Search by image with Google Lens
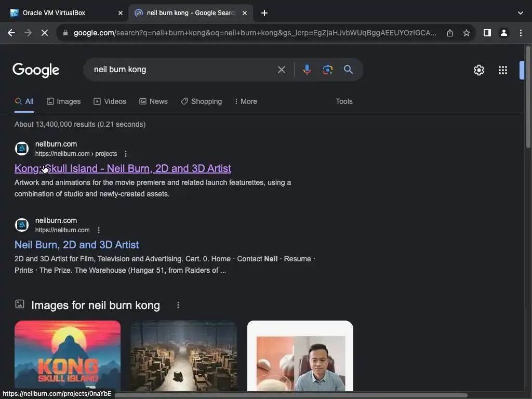 coord(327,70)
